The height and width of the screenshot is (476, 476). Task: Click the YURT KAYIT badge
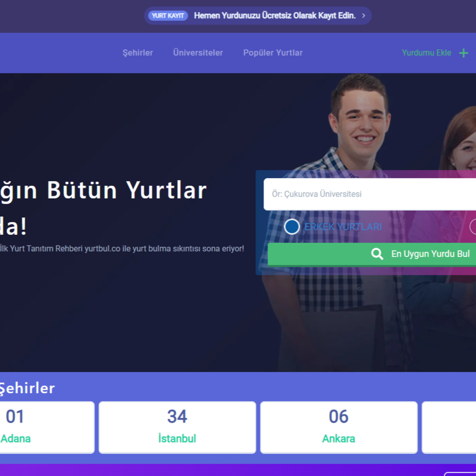(168, 16)
